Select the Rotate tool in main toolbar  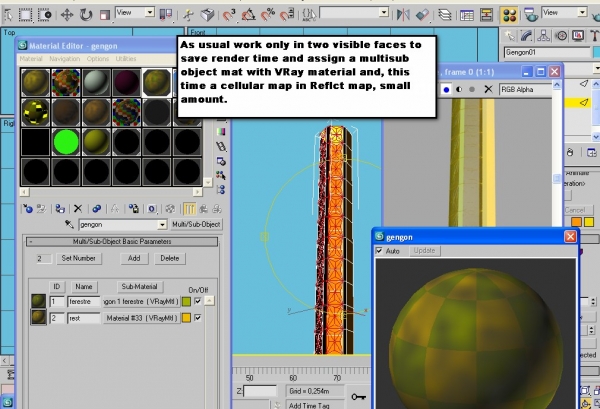86,15
